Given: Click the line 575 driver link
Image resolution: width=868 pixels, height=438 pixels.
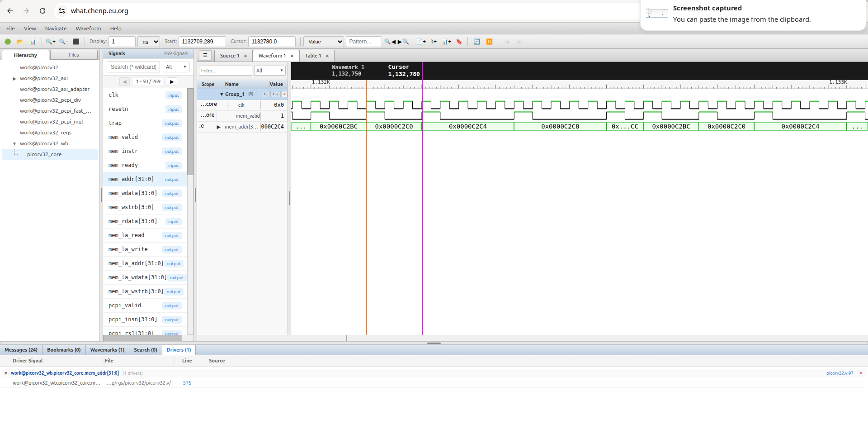Looking at the screenshot, I should [x=187, y=383].
